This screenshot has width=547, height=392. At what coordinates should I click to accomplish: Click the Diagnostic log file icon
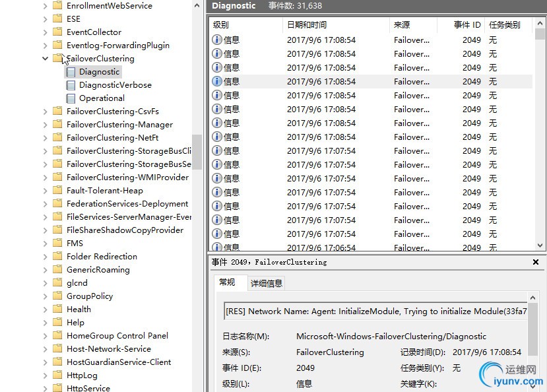click(71, 72)
